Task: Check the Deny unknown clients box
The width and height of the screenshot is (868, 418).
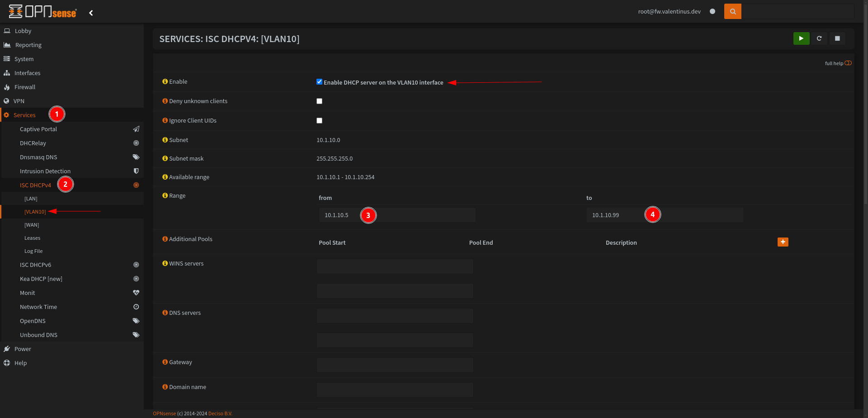Action: pos(319,101)
